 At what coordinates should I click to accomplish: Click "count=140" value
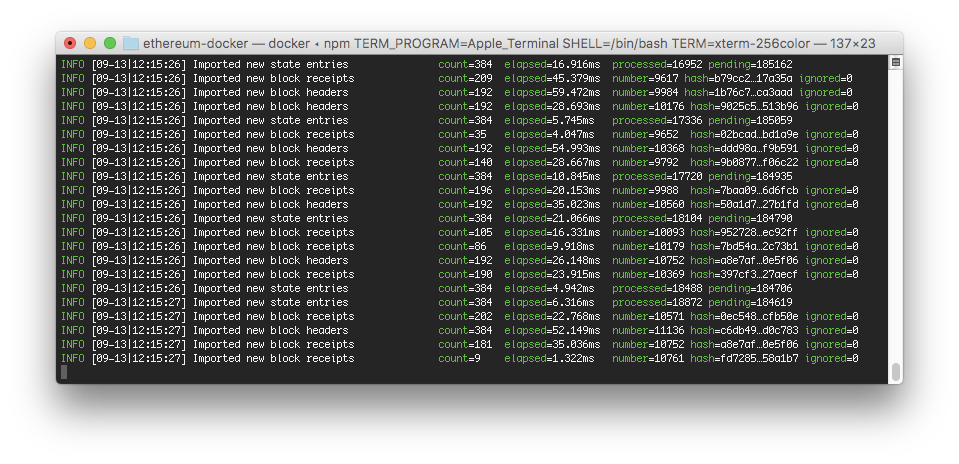click(x=465, y=163)
